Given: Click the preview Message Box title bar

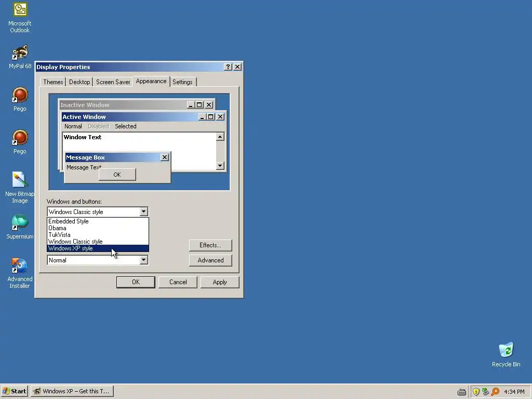Looking at the screenshot, I should point(117,157).
